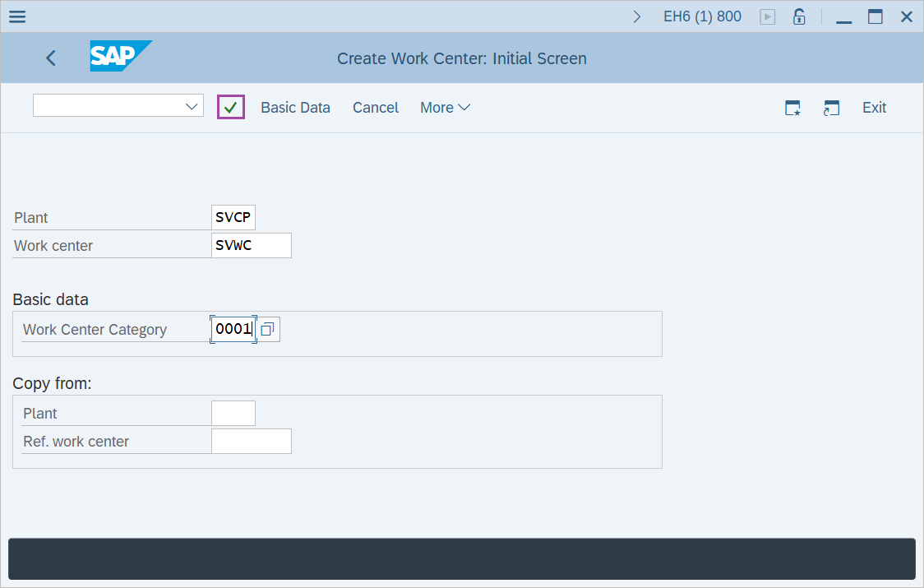Confirm entries with the green checkmark

tap(230, 107)
